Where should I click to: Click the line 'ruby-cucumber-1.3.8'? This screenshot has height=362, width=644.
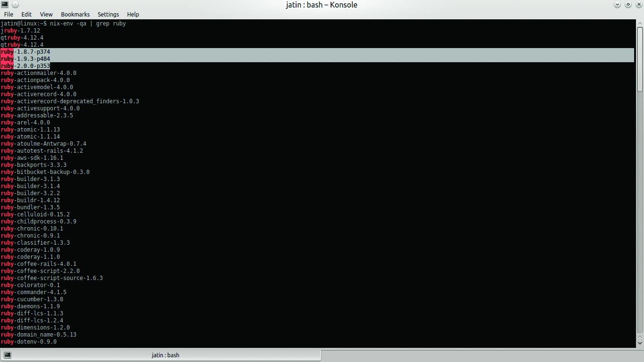coord(32,299)
